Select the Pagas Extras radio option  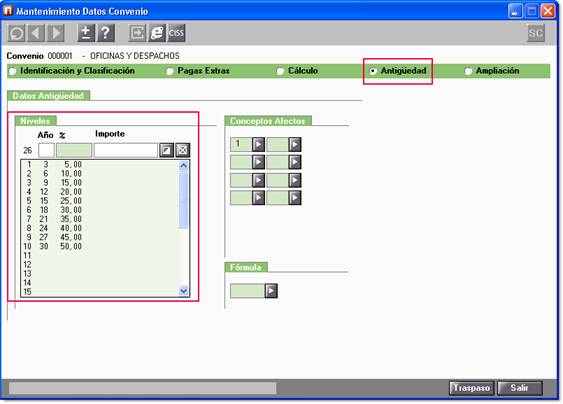(x=198, y=71)
